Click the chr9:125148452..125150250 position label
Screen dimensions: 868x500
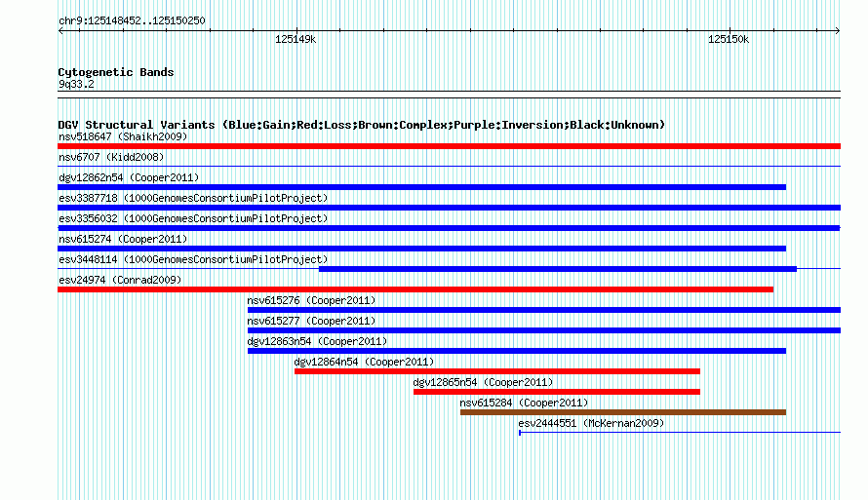[x=132, y=20]
